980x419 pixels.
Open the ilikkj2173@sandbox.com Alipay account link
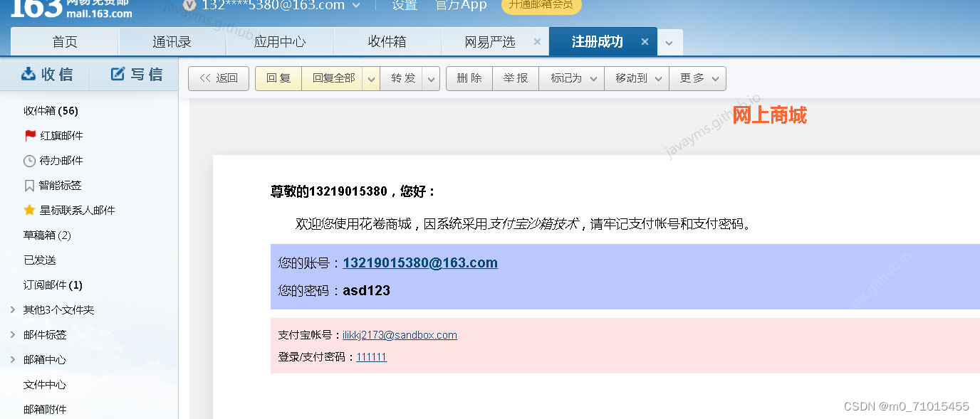click(x=400, y=335)
